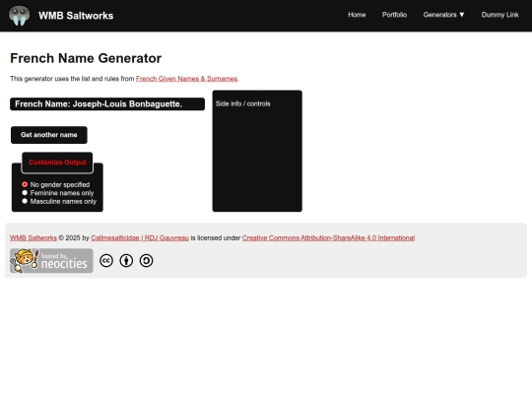Open Callmesalticidae | RDJ Gauvreau link

click(x=140, y=237)
